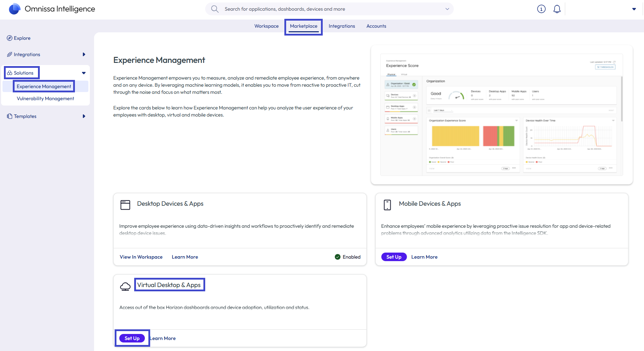The width and height of the screenshot is (644, 351).
Task: Click the Desktop Devices & Apps card title
Action: click(x=170, y=204)
